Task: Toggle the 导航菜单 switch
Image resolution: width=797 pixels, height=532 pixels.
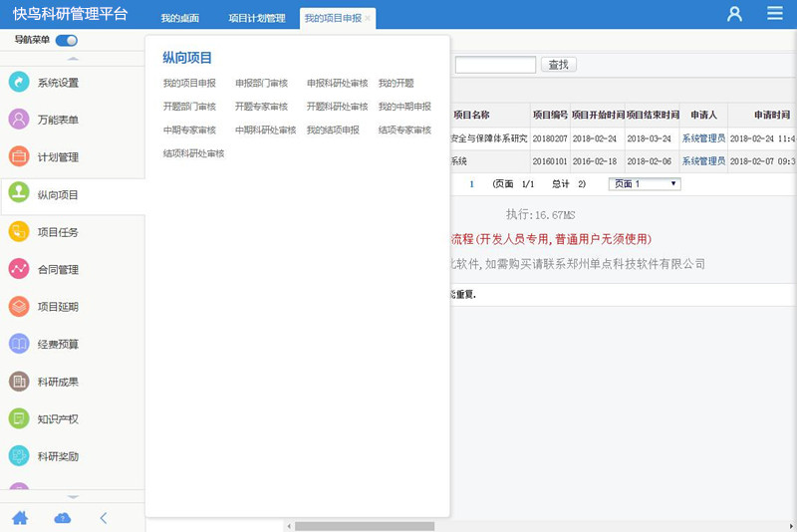Action: pos(67,40)
